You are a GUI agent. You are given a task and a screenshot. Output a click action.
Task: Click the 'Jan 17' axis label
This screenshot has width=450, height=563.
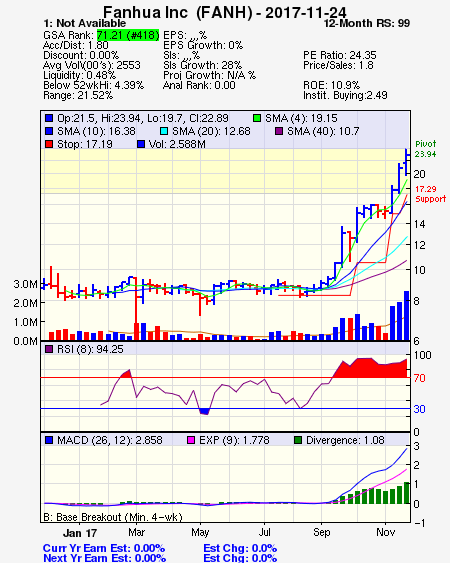click(80, 533)
